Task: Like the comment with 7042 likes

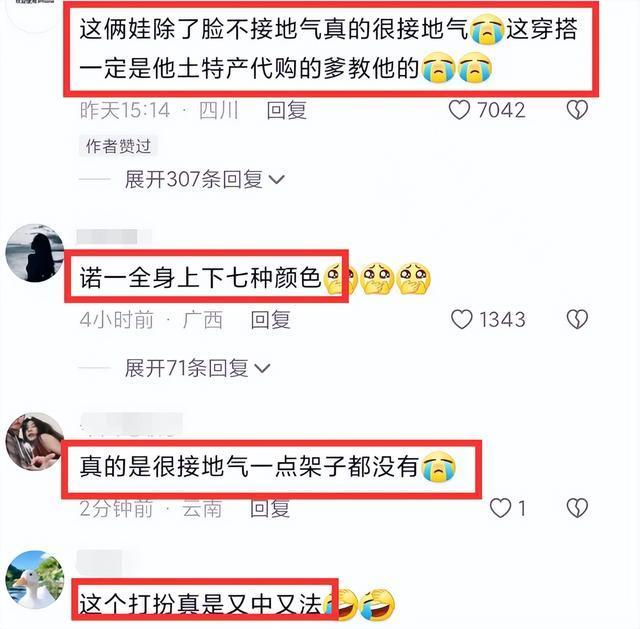Action: click(x=459, y=110)
